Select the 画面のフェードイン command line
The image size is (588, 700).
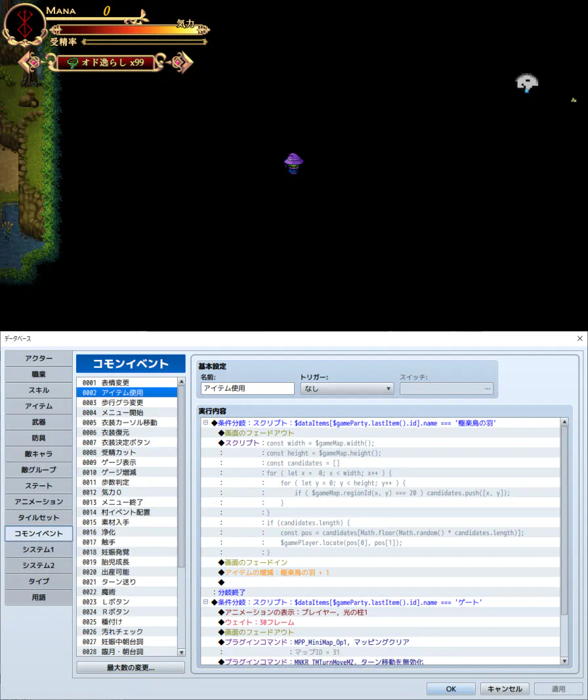381,563
